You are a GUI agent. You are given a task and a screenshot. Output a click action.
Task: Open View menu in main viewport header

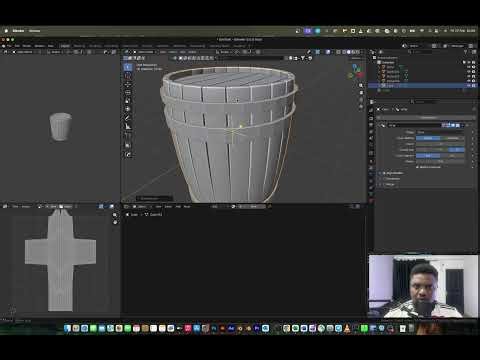coord(163,52)
